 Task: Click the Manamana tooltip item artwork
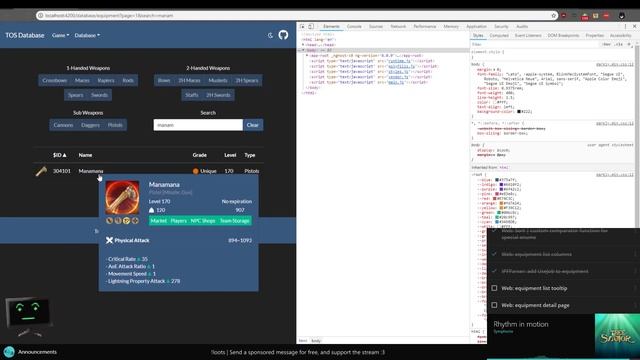(122, 198)
